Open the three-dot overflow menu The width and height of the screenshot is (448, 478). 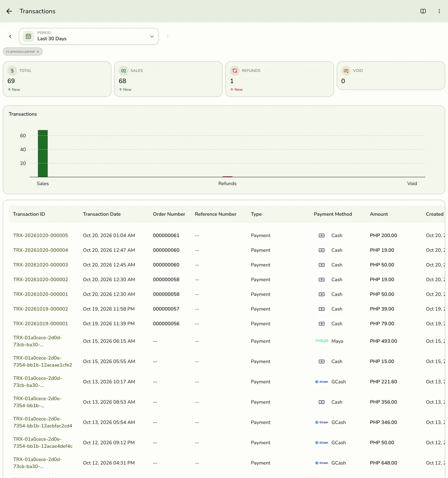tap(439, 11)
